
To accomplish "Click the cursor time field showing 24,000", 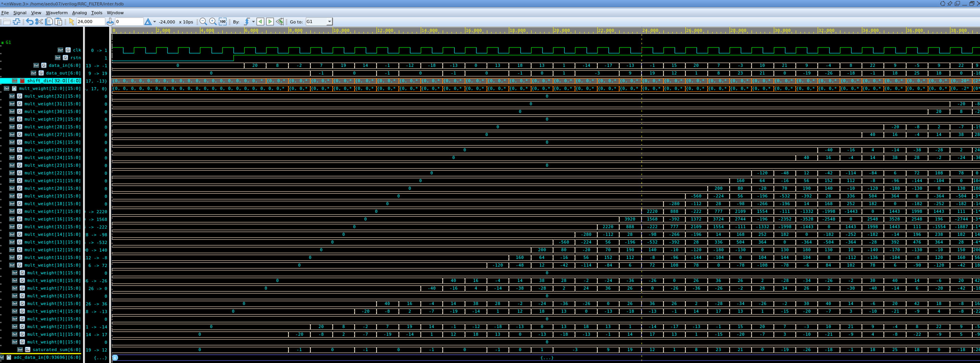I will [x=90, y=22].
